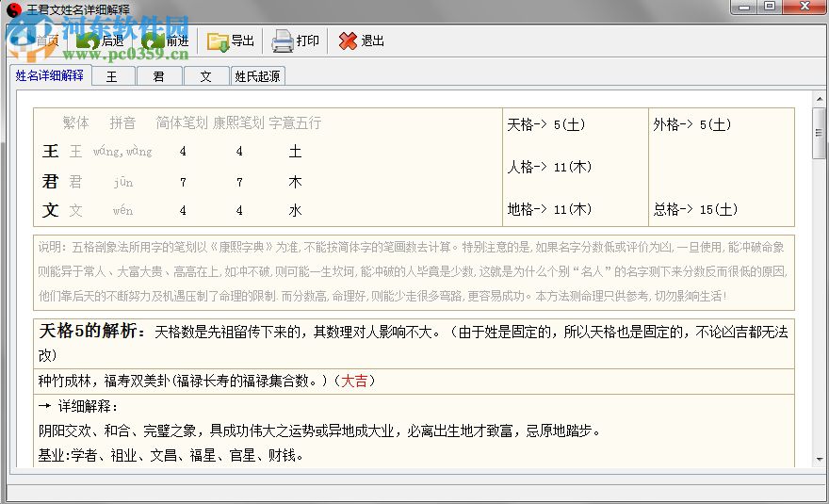Image resolution: width=829 pixels, height=504 pixels.
Task: Click the 外格-> 5(土) entry
Action: [x=692, y=124]
